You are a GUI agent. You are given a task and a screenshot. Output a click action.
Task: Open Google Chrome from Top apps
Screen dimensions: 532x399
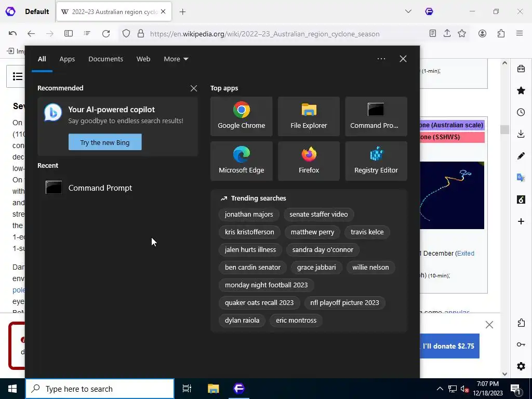point(241,116)
